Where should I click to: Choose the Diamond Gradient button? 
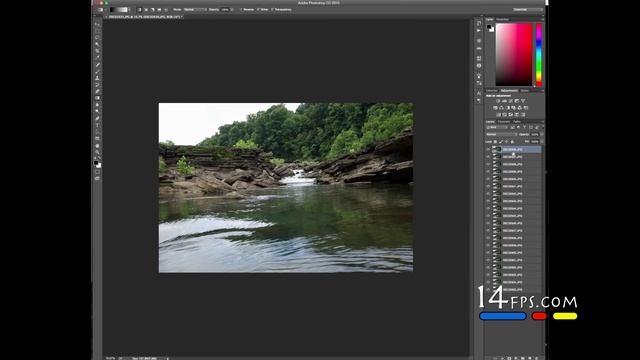(x=166, y=9)
